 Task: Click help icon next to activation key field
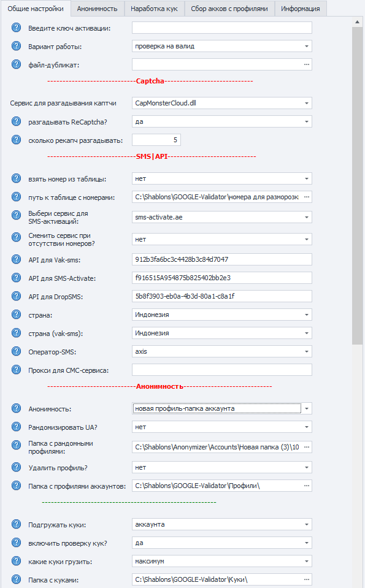[16, 28]
